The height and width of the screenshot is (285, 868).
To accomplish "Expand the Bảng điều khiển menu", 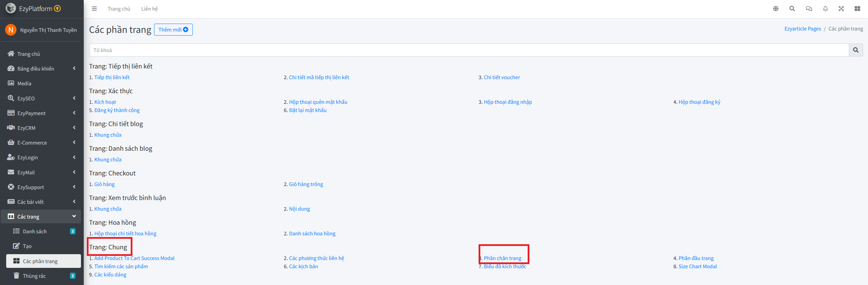I will [x=41, y=69].
